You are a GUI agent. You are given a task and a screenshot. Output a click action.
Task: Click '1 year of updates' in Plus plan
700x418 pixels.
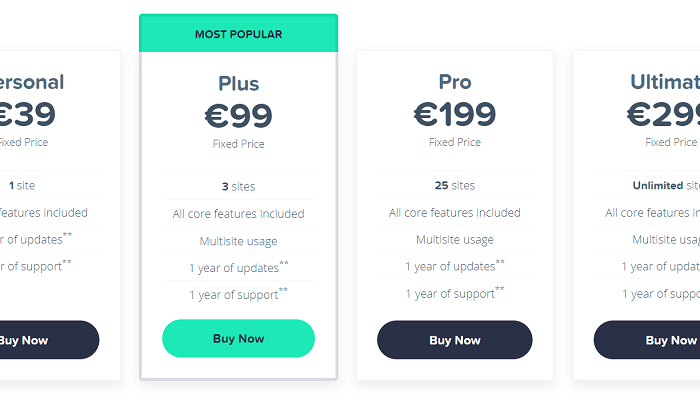click(x=238, y=267)
